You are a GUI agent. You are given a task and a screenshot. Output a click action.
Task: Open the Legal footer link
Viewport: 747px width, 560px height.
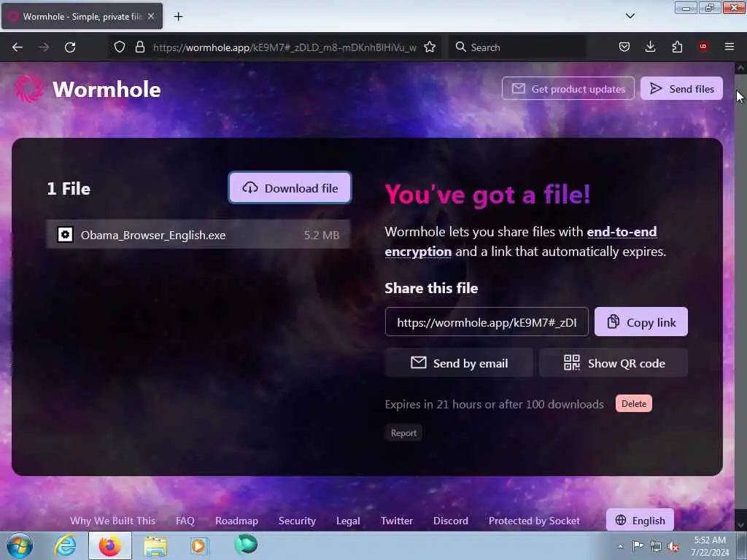(x=348, y=521)
